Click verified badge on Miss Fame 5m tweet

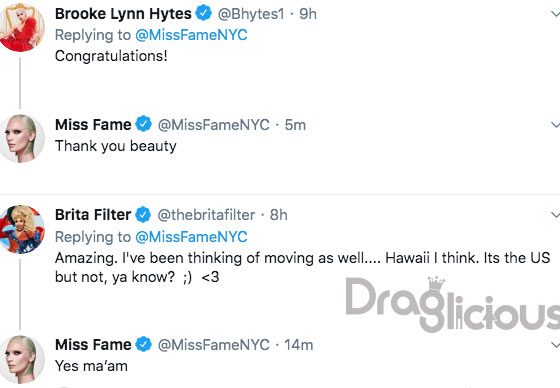(x=143, y=124)
